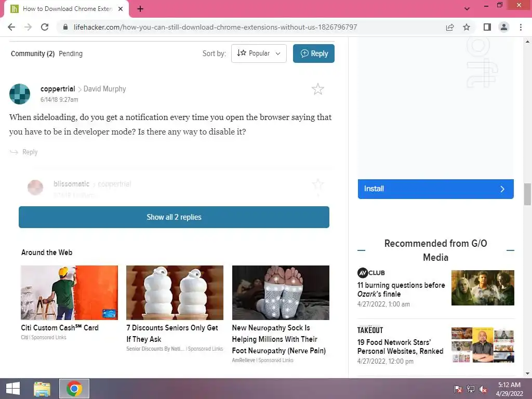Open File Explorer from taskbar
Image resolution: width=532 pixels, height=399 pixels.
coord(42,389)
